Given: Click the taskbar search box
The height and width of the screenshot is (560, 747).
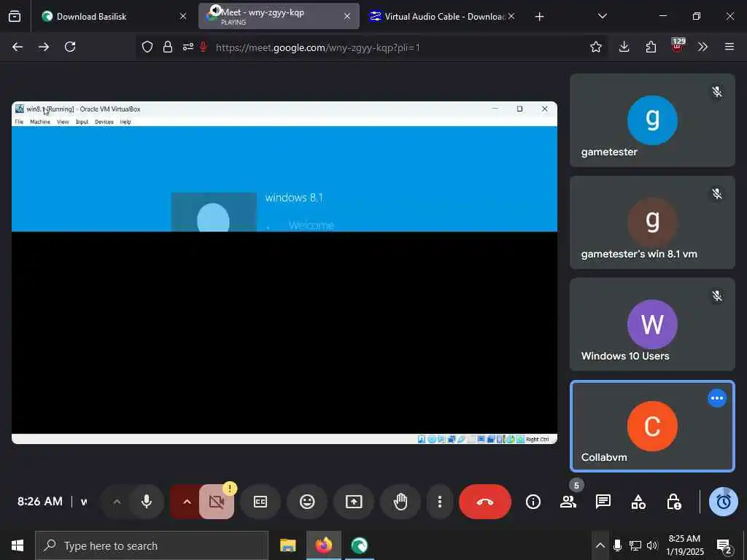Looking at the screenshot, I should point(152,545).
